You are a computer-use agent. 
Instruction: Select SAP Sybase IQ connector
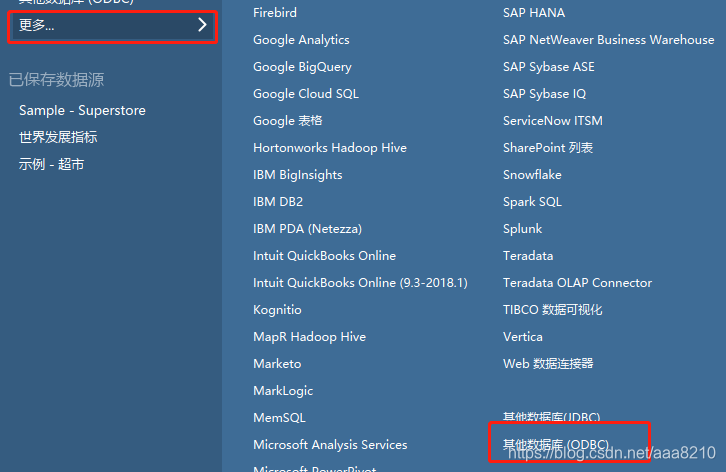(x=545, y=94)
